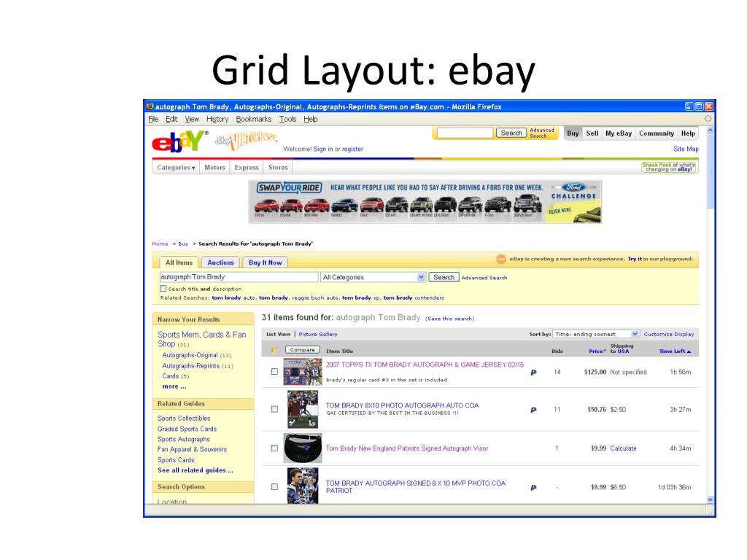Image resolution: width=747 pixels, height=560 pixels.
Task: Click the orange compare arrow icon
Action: coord(274,350)
